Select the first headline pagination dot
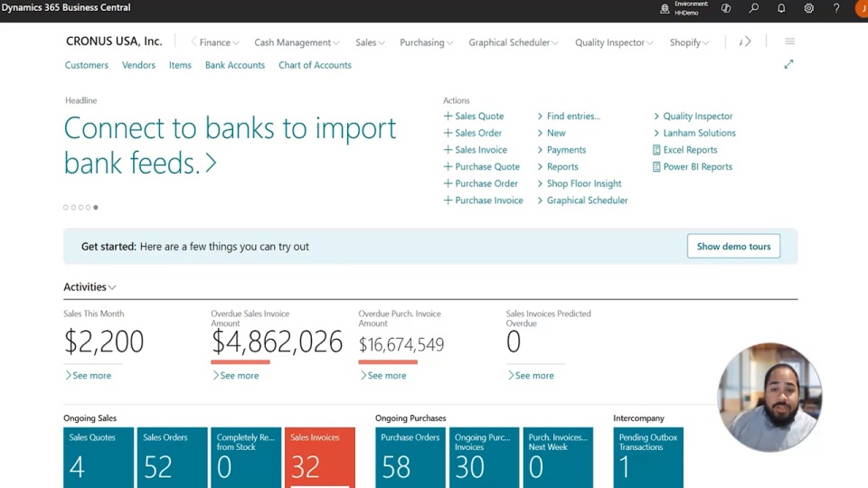The image size is (868, 488). pos(66,208)
